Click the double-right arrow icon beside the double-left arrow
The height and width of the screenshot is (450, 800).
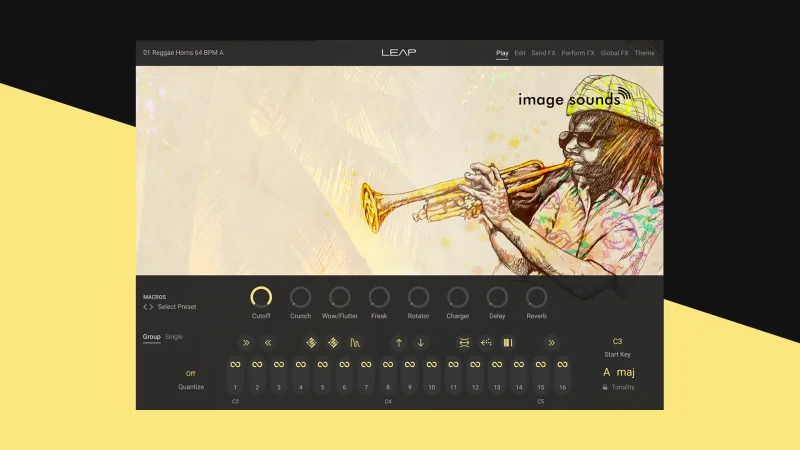[246, 343]
